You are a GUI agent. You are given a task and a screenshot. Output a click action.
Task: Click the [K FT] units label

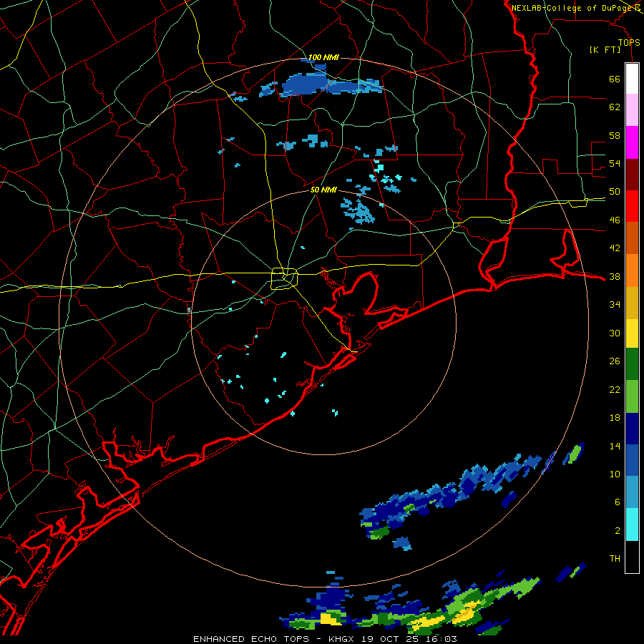(x=605, y=50)
